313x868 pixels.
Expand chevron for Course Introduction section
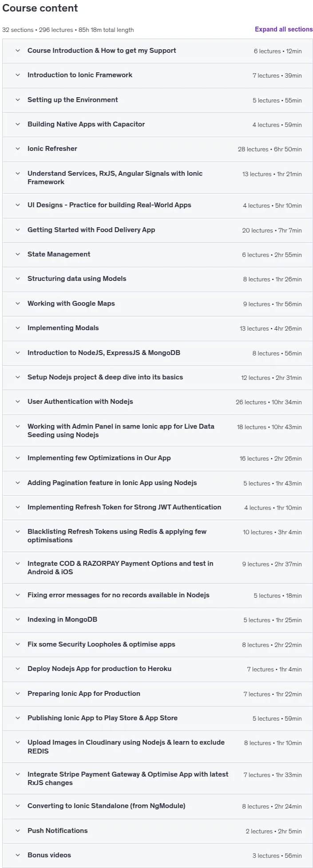point(18,51)
